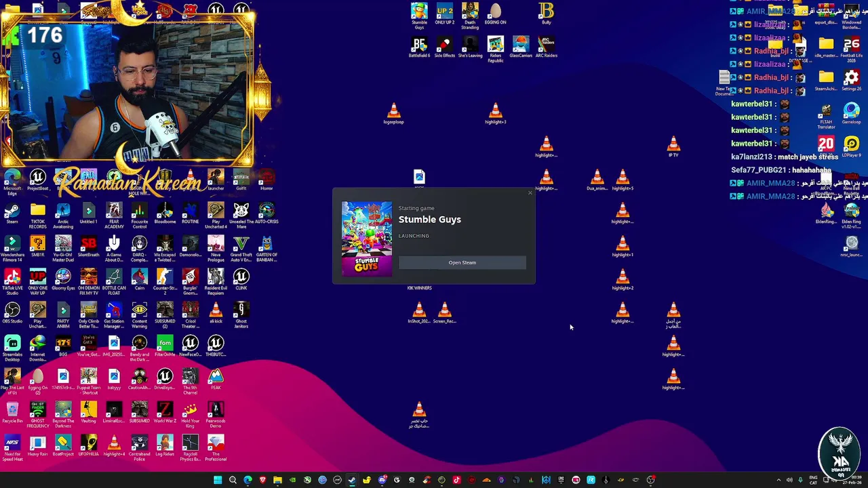Select the logoeploop VLC file
Screen dimensions: 868x488
click(x=393, y=113)
